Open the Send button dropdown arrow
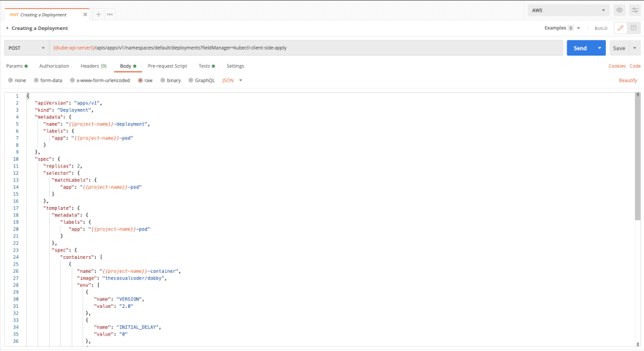 [599, 48]
